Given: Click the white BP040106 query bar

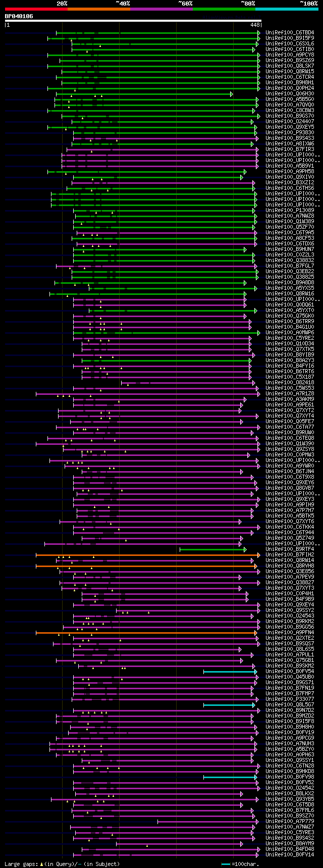Looking at the screenshot, I should click(x=133, y=21).
